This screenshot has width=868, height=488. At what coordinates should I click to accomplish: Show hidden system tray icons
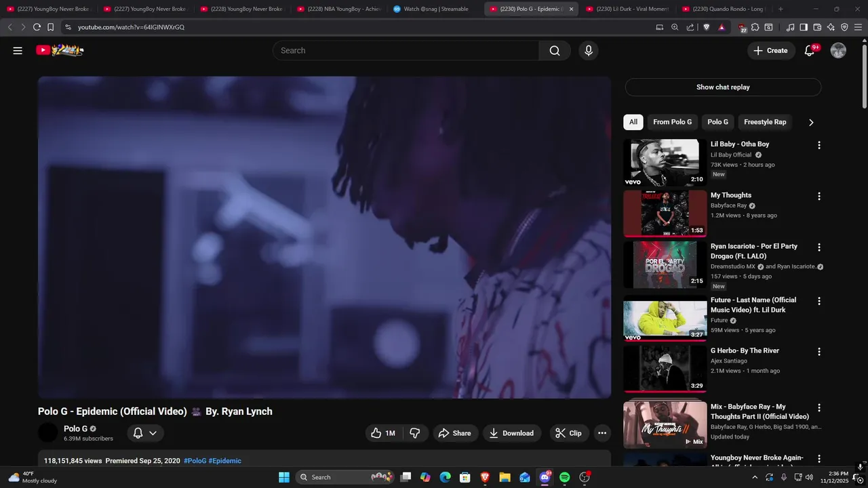coord(755,477)
